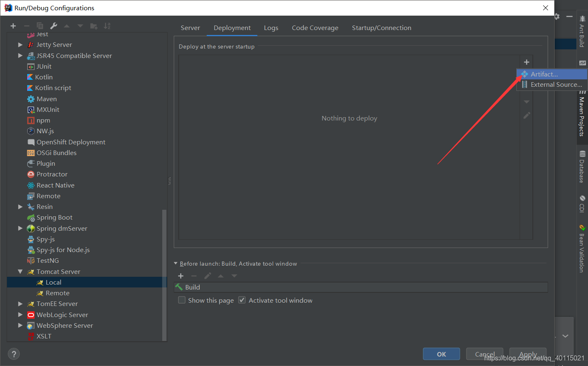The image size is (588, 366).
Task: Click the configuration tree vertical scrollbar
Action: [x=164, y=275]
